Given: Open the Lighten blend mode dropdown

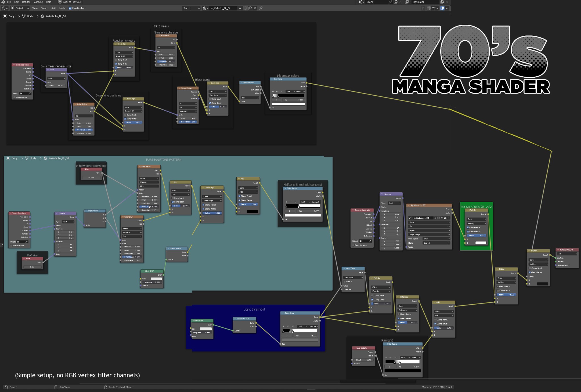Looking at the screenshot, I should tap(538, 264).
